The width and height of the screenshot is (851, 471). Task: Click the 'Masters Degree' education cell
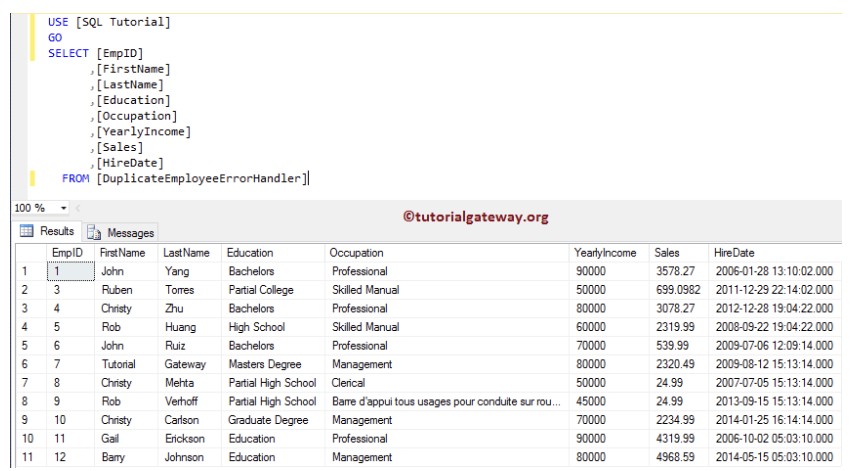(x=274, y=364)
